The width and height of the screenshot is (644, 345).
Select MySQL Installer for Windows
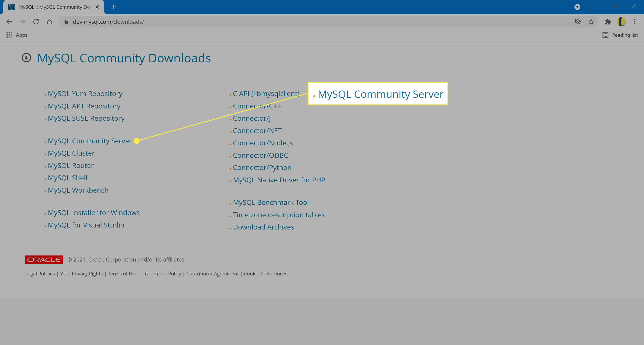94,213
